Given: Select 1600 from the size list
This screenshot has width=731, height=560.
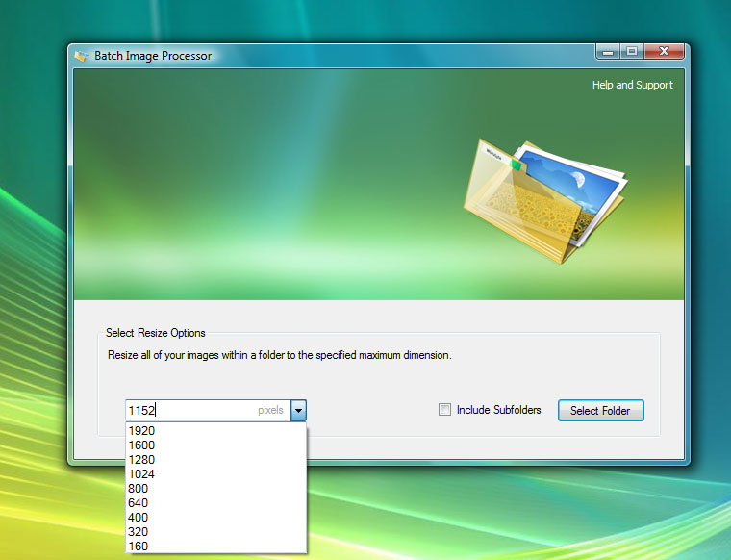Looking at the screenshot, I should click(141, 445).
